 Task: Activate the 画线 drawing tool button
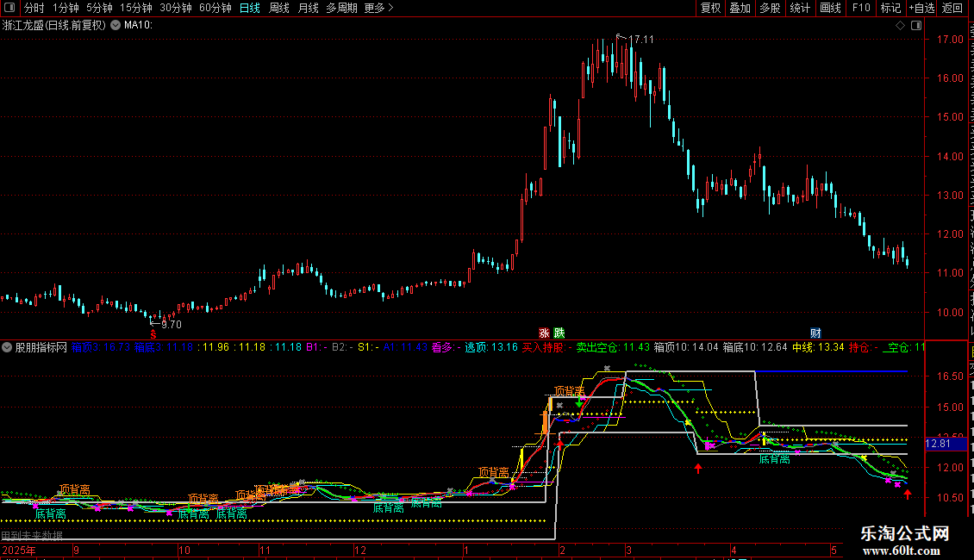tap(831, 8)
